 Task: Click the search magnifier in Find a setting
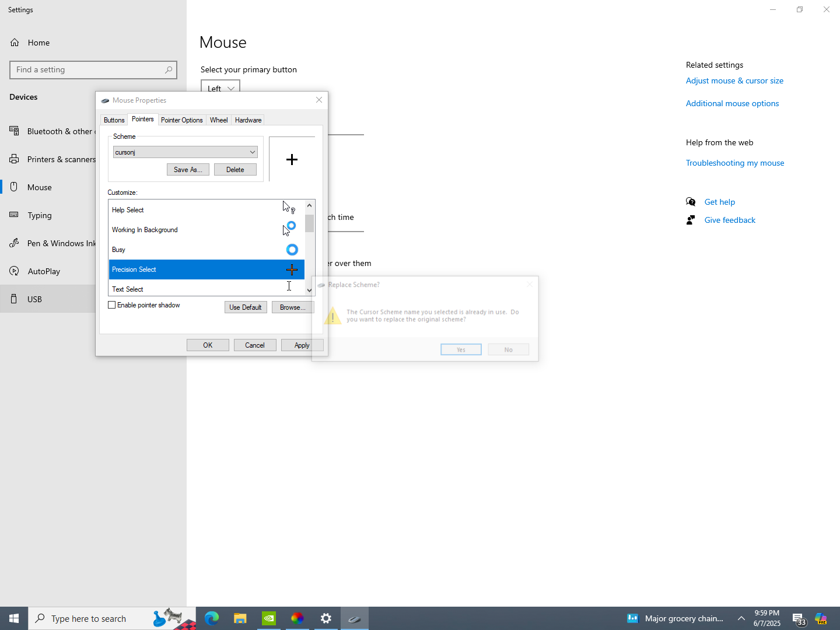169,69
